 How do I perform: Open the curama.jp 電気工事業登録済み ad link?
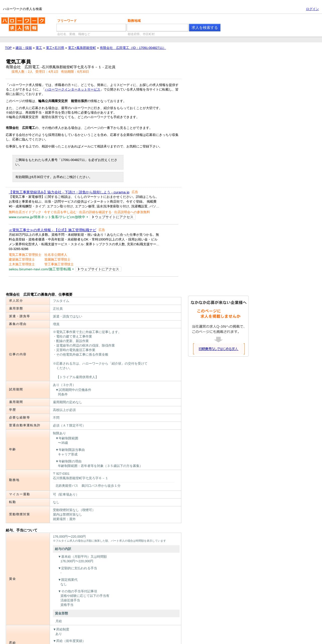(x=69, y=192)
